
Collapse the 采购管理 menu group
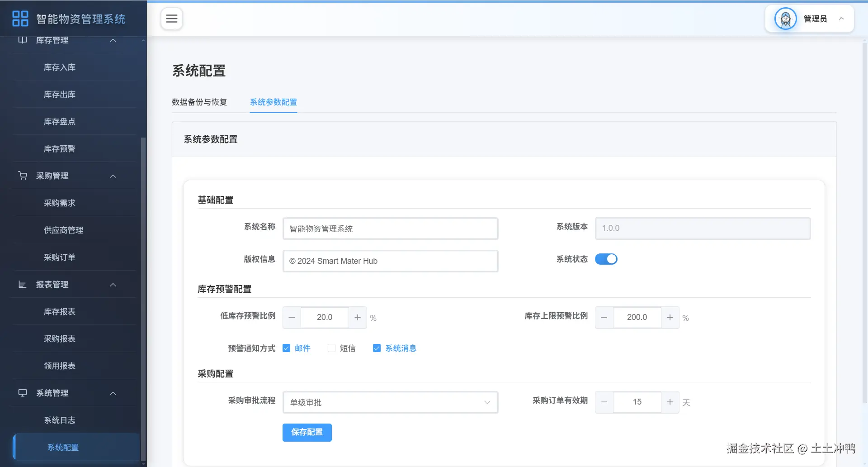tap(113, 176)
